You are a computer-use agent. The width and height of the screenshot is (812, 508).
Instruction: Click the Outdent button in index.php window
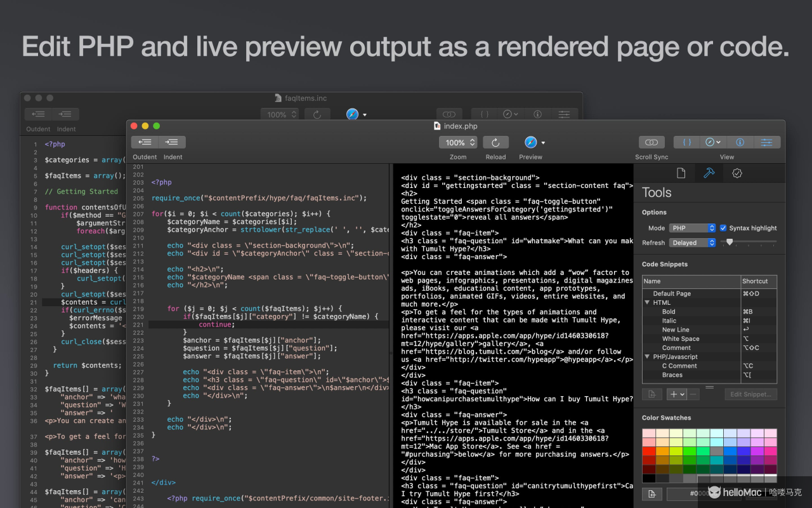pos(145,142)
